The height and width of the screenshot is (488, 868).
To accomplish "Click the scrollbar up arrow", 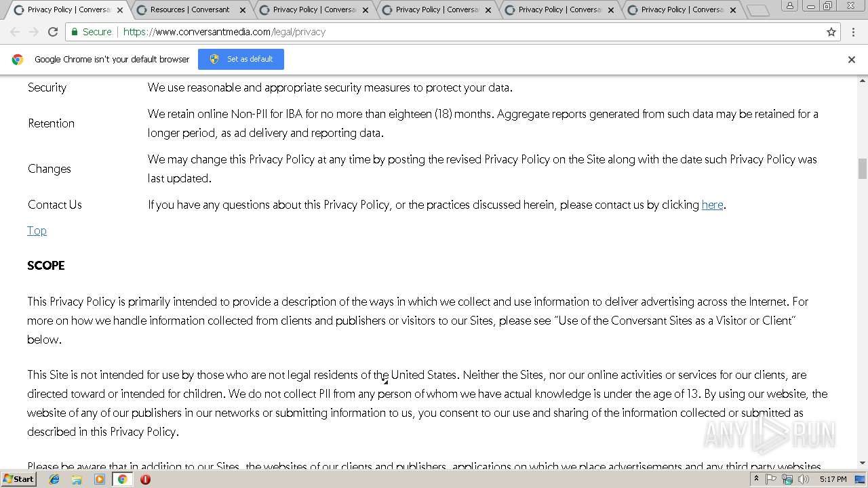I will point(863,80).
